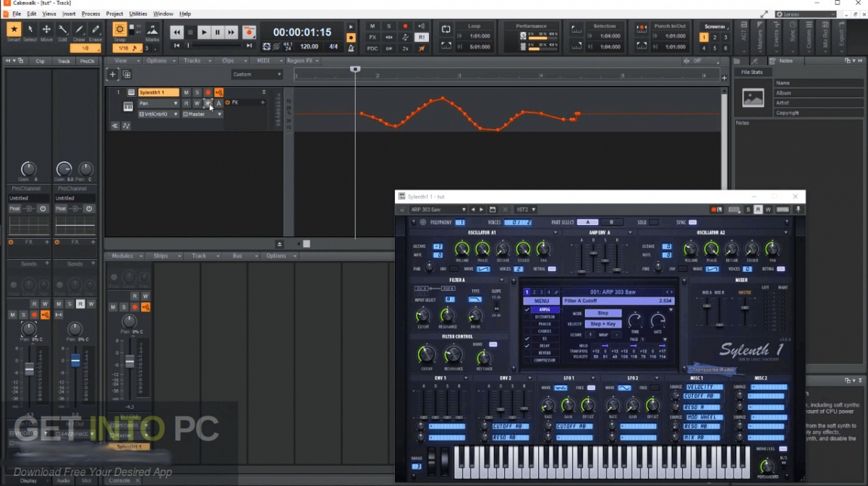Open the track manager icon beside Add Track
This screenshot has height=486, width=868.
(127, 74)
